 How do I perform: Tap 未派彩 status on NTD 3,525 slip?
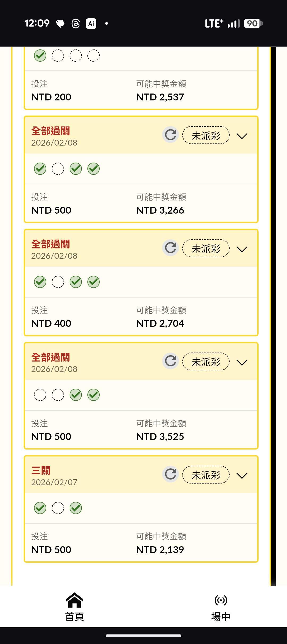206,362
